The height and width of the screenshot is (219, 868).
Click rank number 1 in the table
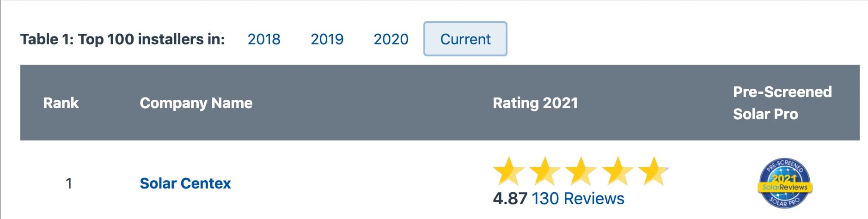(x=69, y=183)
